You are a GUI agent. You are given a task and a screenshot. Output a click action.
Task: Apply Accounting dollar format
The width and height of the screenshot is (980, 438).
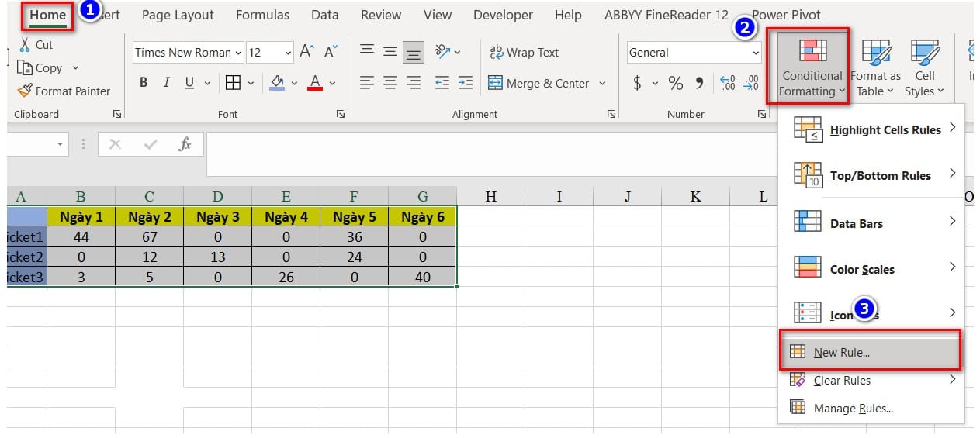[x=637, y=83]
